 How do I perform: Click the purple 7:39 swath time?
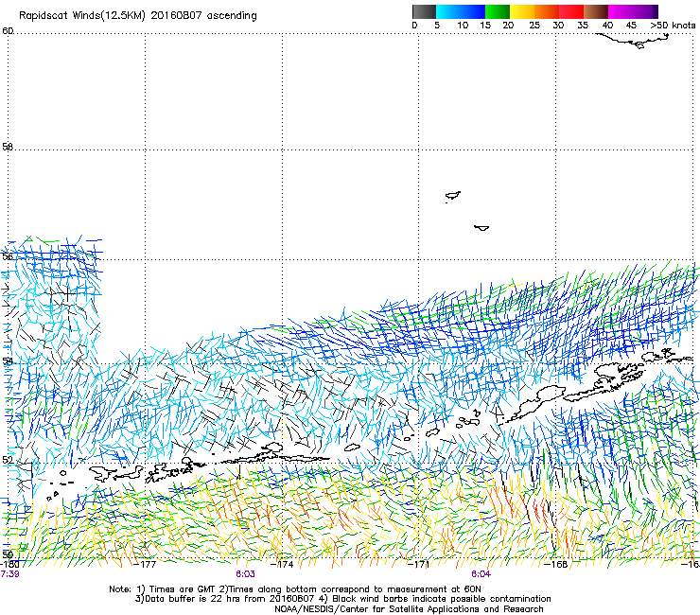coord(9,574)
